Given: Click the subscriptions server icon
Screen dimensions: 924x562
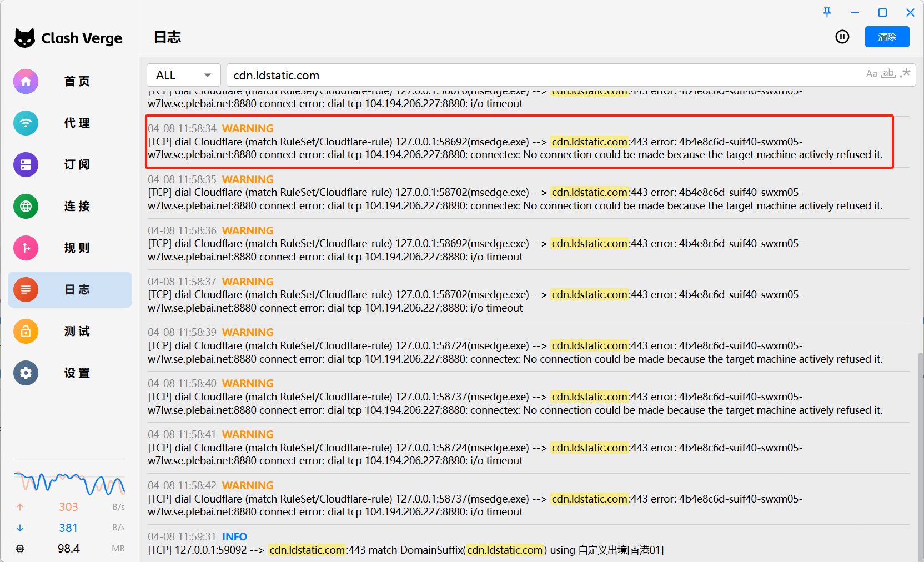Looking at the screenshot, I should click(26, 165).
